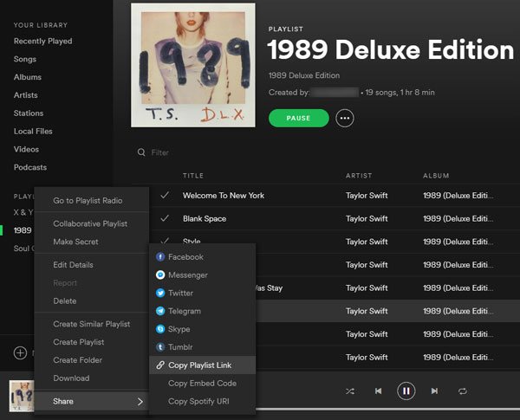The width and height of the screenshot is (520, 420).
Task: Click the song title Welcome To New York
Action: [x=224, y=196]
